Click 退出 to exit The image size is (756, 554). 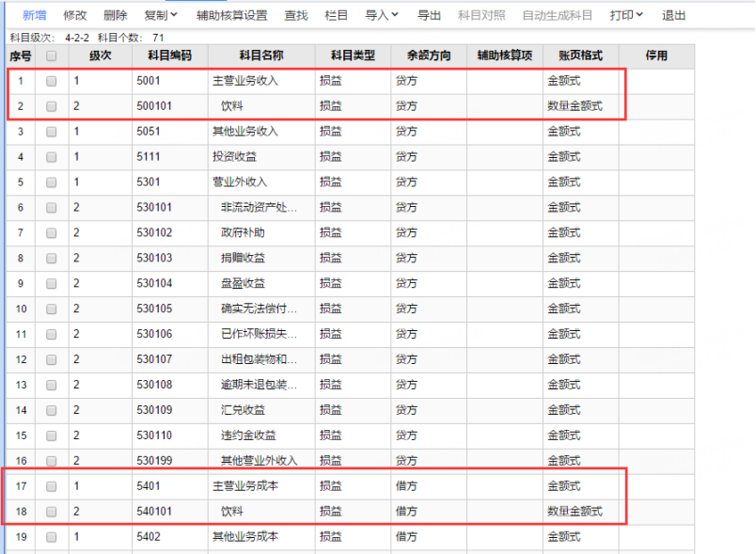(674, 16)
